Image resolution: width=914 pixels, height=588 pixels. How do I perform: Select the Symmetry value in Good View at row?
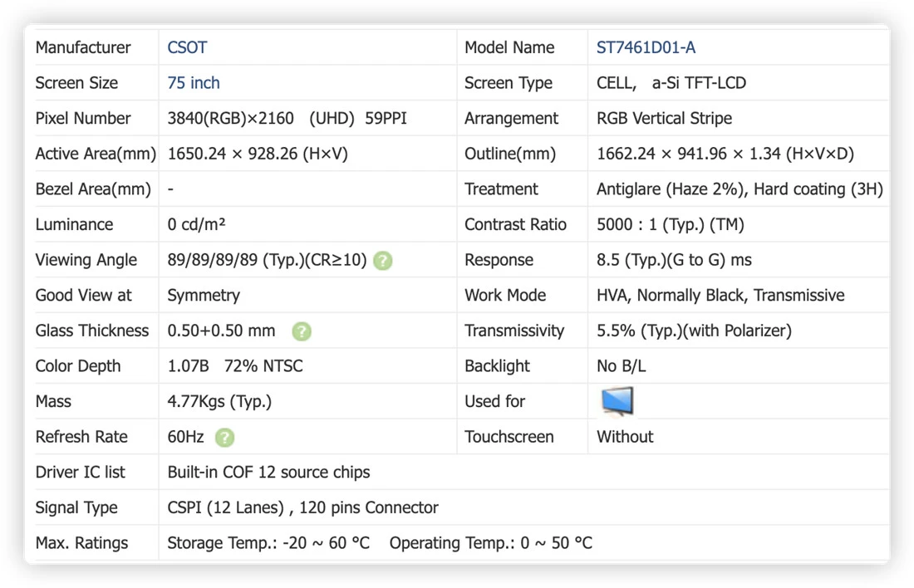click(204, 296)
